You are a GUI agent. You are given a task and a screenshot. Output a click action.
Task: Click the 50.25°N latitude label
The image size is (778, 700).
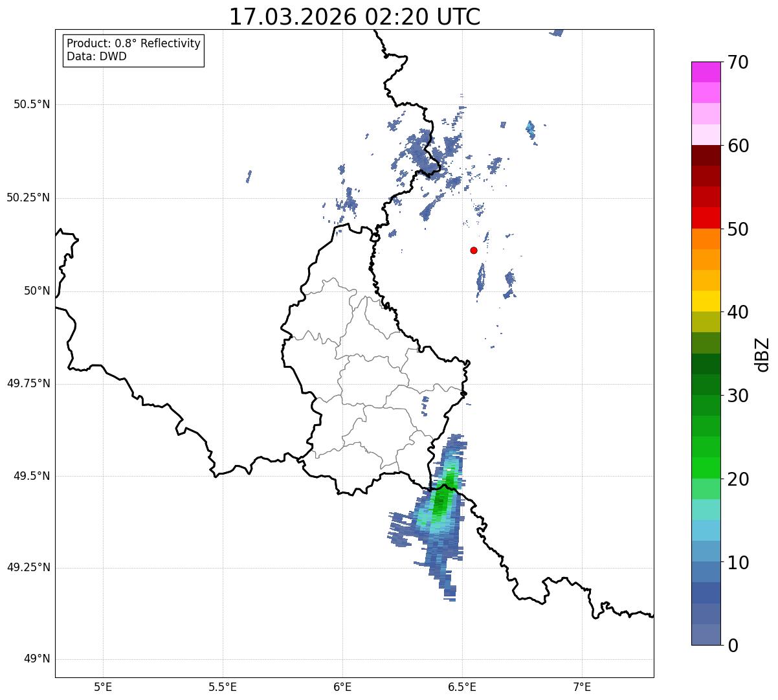coord(28,198)
